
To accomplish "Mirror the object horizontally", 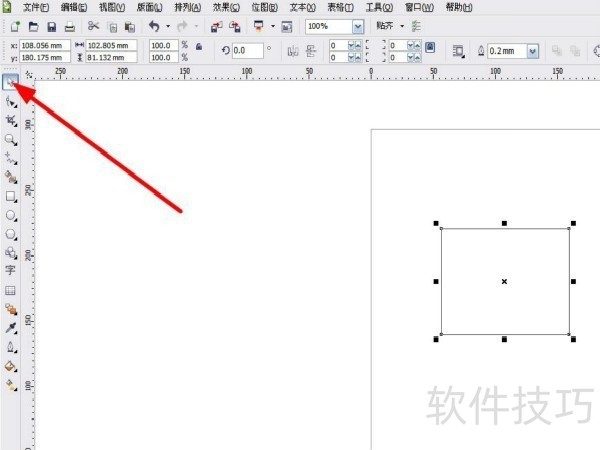I will [293, 51].
